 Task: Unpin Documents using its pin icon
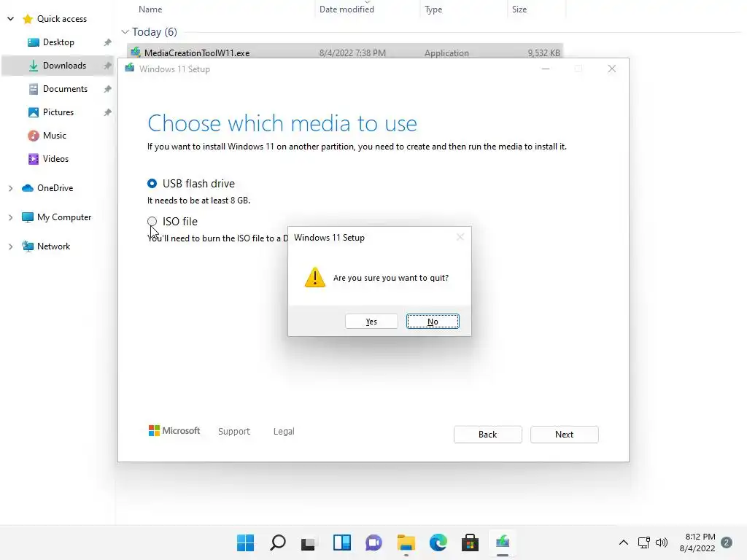(108, 89)
